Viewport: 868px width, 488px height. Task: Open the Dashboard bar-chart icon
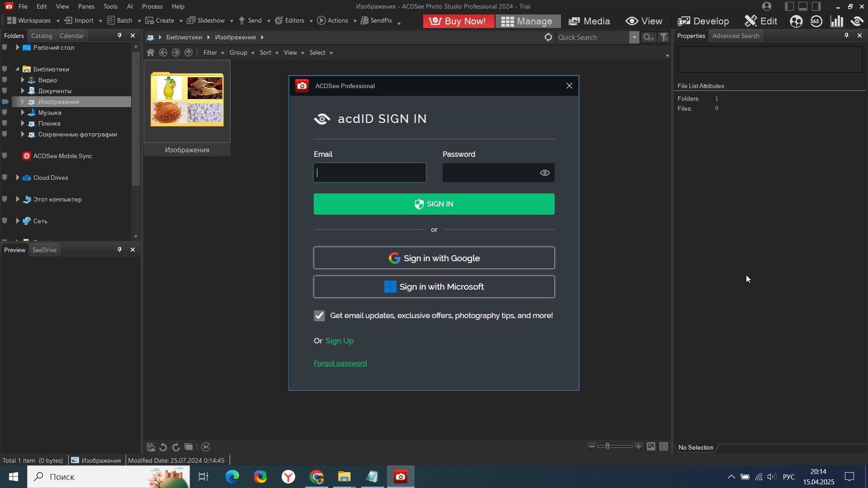pyautogui.click(x=837, y=21)
